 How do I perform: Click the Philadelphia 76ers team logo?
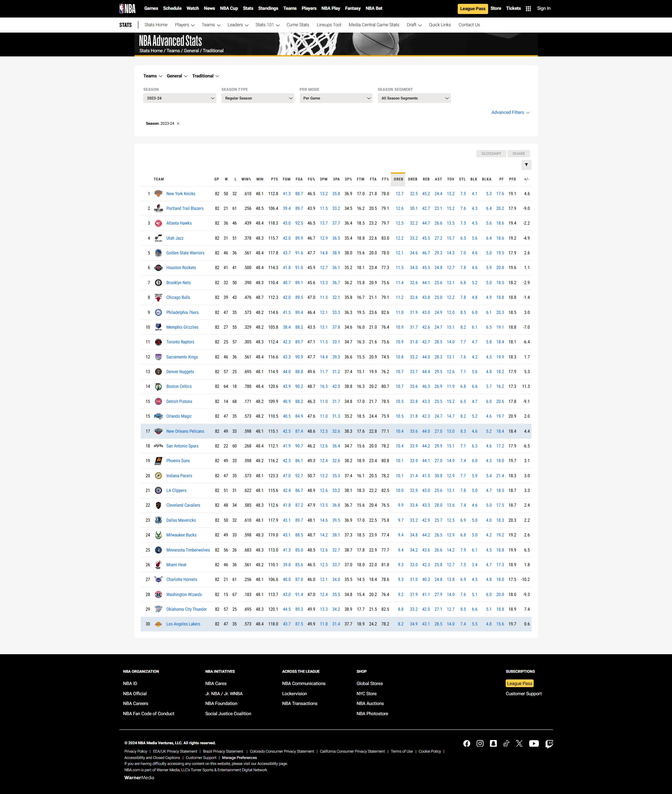click(x=159, y=313)
